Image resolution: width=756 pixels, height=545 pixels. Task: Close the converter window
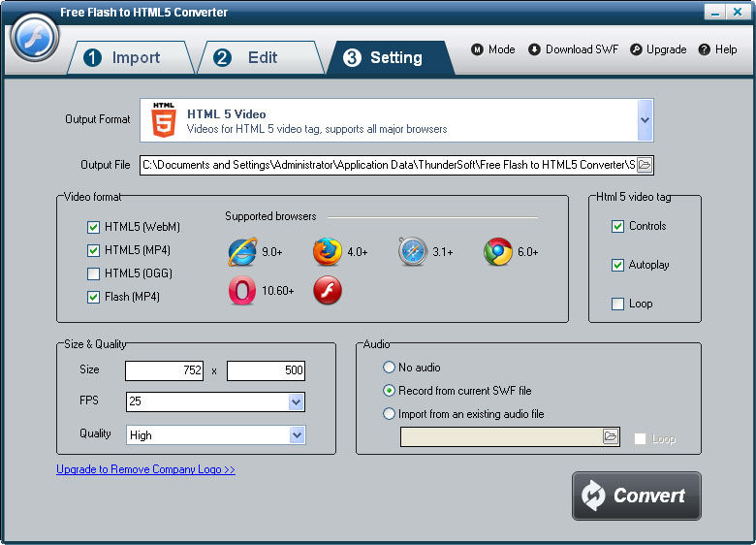coord(738,12)
